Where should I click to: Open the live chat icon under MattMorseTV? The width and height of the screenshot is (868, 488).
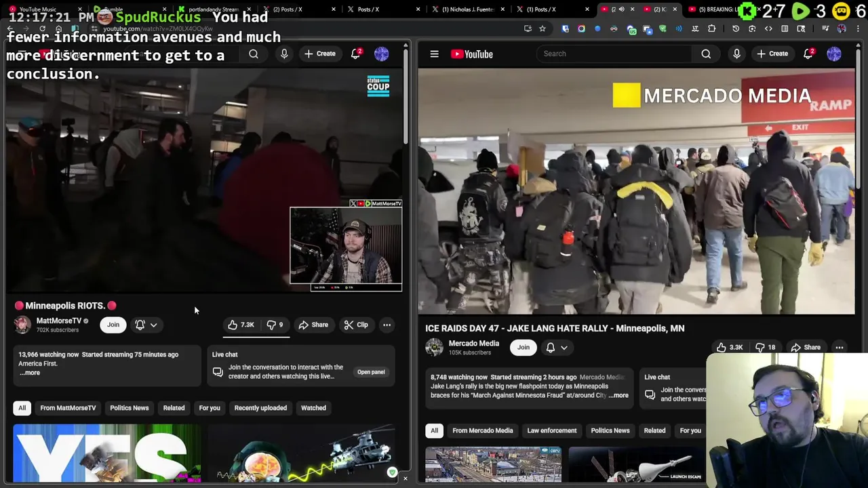[218, 372]
